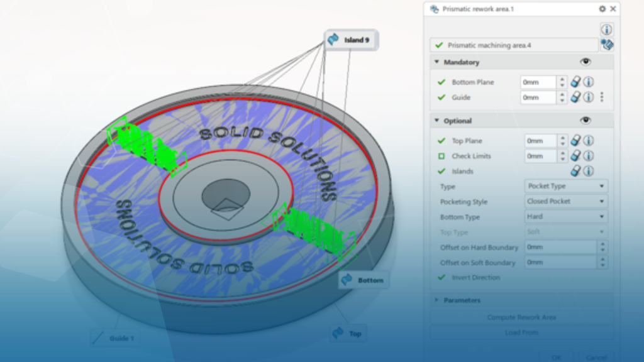Toggle the Islands check mark

(441, 171)
